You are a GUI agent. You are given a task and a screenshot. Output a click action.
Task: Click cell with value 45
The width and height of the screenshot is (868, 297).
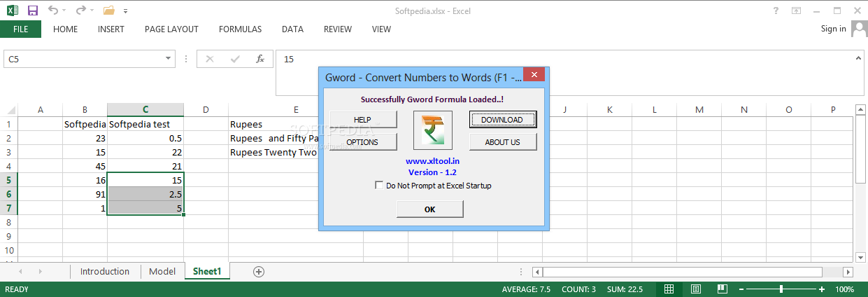click(x=85, y=166)
